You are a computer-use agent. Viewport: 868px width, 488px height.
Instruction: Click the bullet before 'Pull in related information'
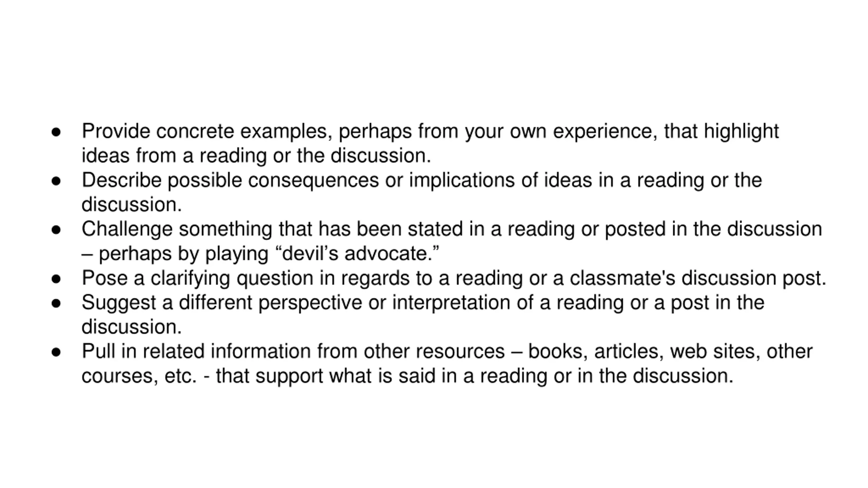pos(56,352)
